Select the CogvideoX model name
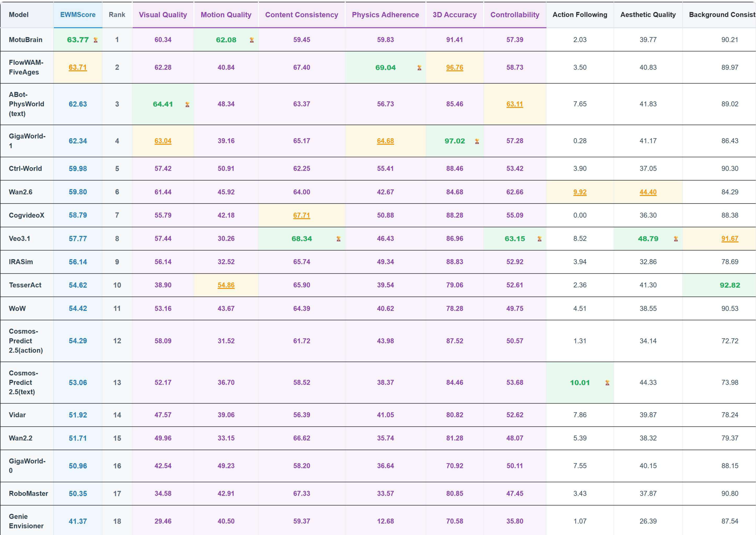Image resolution: width=756 pixels, height=535 pixels. coord(26,215)
